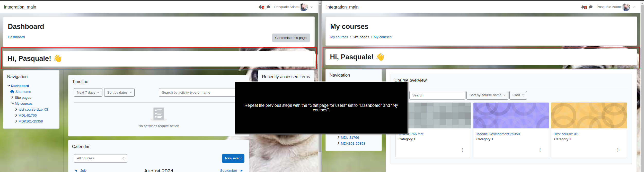The height and width of the screenshot is (172, 644).
Task: Expand Site pages in Navigation tree
Action: [x=12, y=97]
